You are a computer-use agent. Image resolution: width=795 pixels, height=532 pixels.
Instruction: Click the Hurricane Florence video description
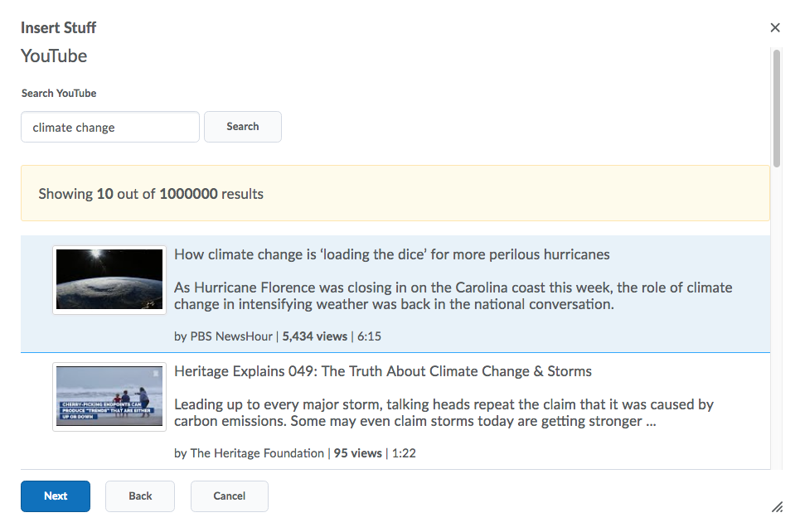pos(453,296)
